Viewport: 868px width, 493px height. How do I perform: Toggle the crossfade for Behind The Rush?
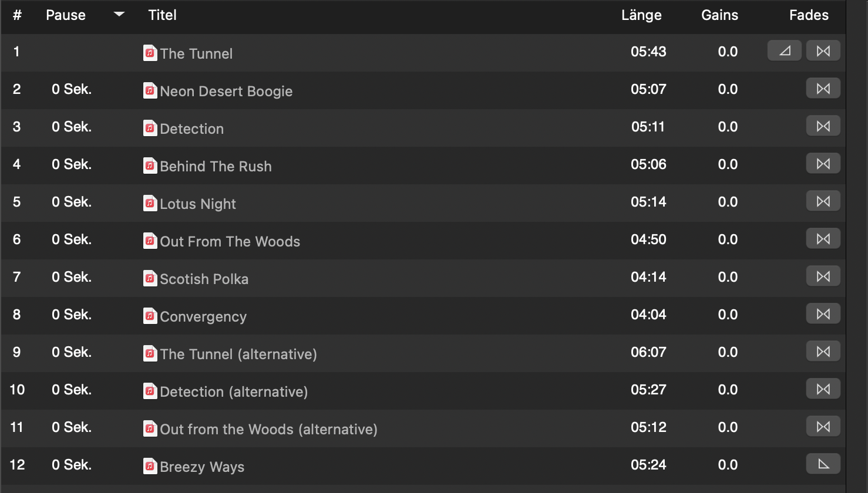823,164
